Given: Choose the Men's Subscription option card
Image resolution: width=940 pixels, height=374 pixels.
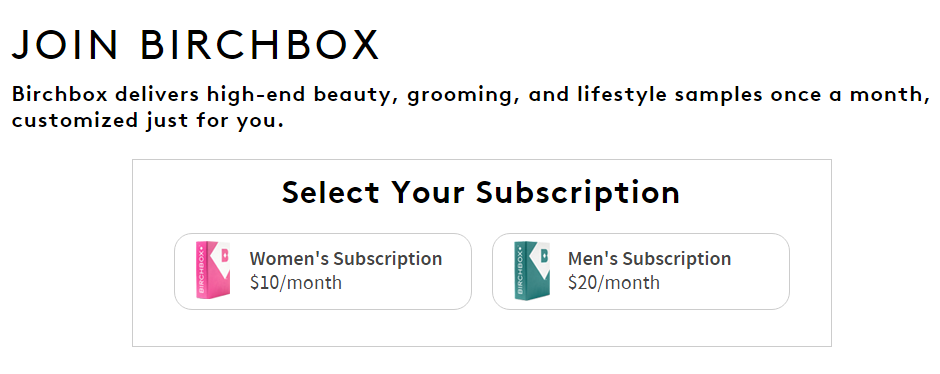Looking at the screenshot, I should click(x=640, y=272).
